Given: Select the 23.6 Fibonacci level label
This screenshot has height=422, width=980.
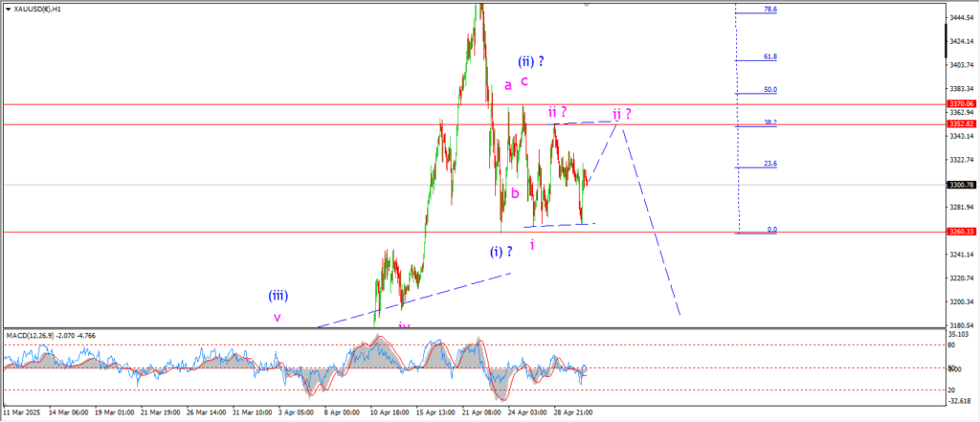Looking at the screenshot, I should tap(770, 164).
